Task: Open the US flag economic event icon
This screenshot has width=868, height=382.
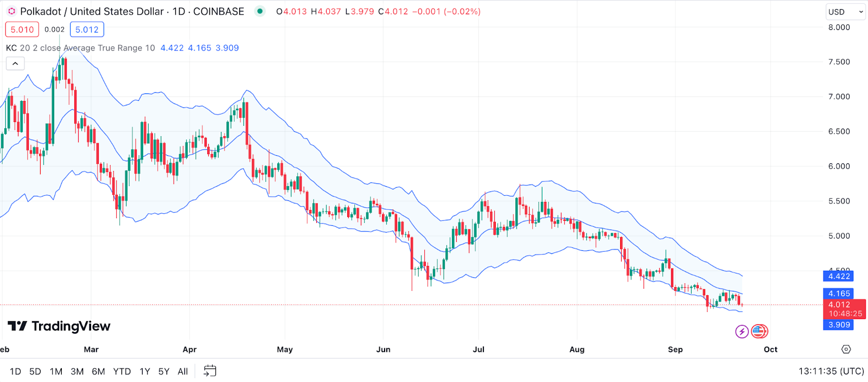Action: tap(759, 331)
